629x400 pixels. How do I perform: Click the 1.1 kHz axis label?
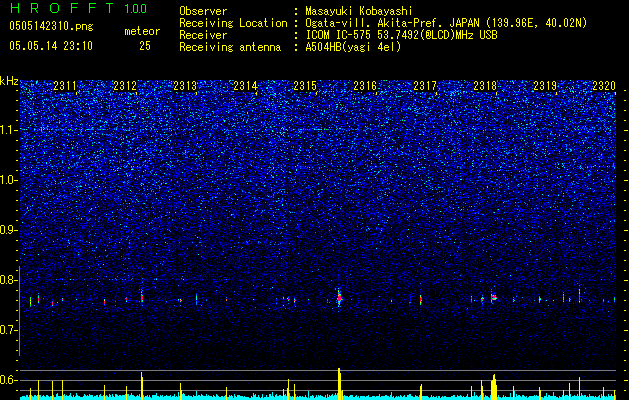[x=8, y=130]
